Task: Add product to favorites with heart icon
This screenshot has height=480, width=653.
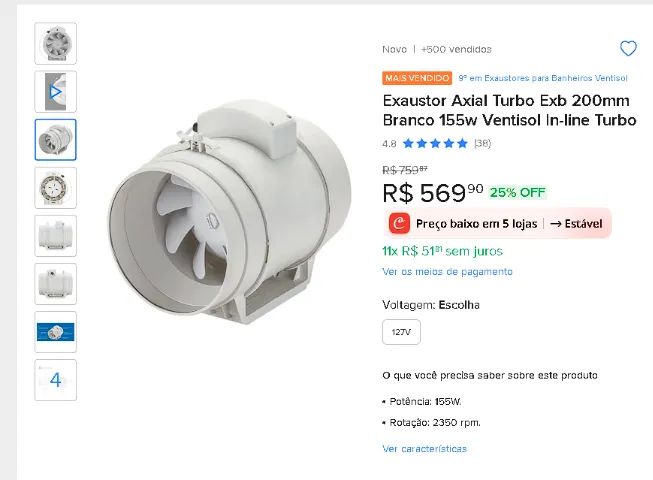Action: pos(628,48)
